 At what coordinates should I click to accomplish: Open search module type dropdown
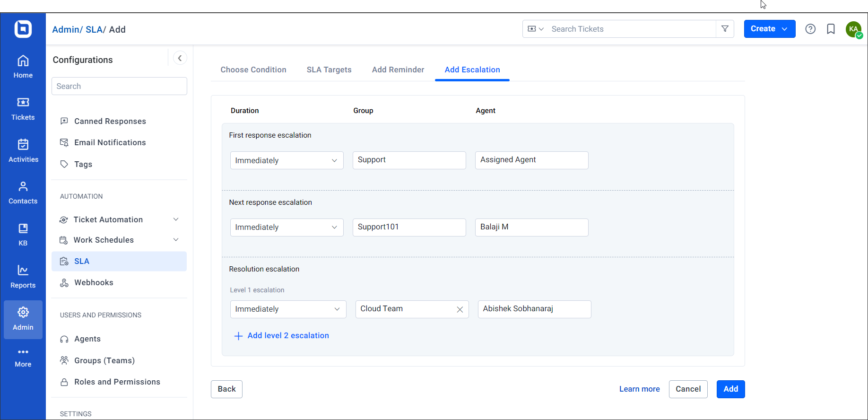click(x=535, y=29)
